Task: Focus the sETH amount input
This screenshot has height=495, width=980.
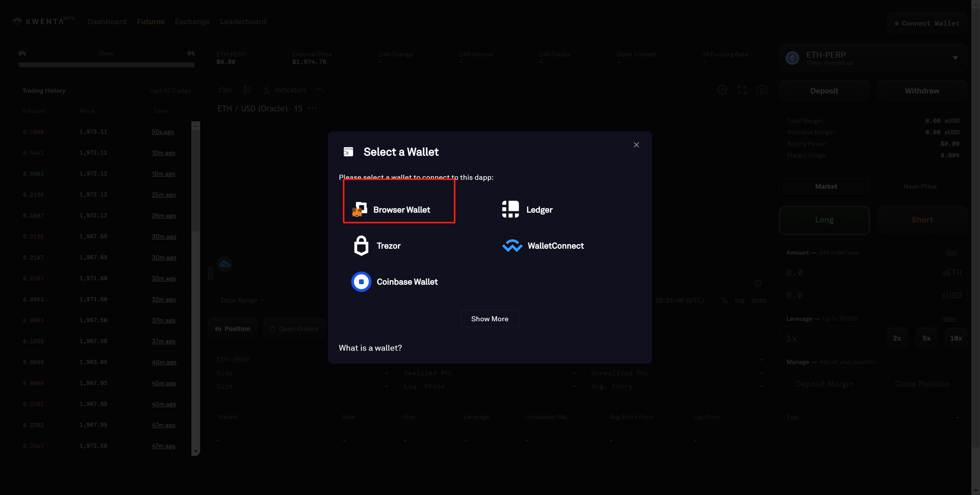Action: (x=873, y=273)
